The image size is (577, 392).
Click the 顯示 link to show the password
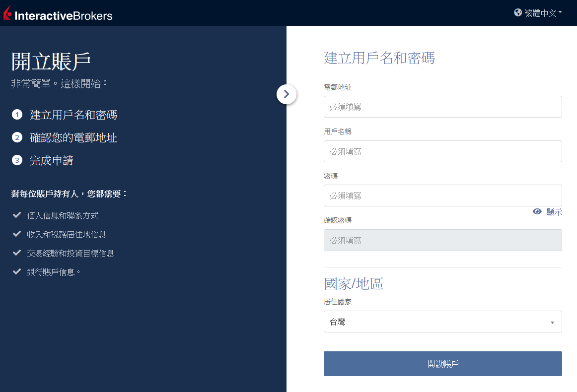554,212
